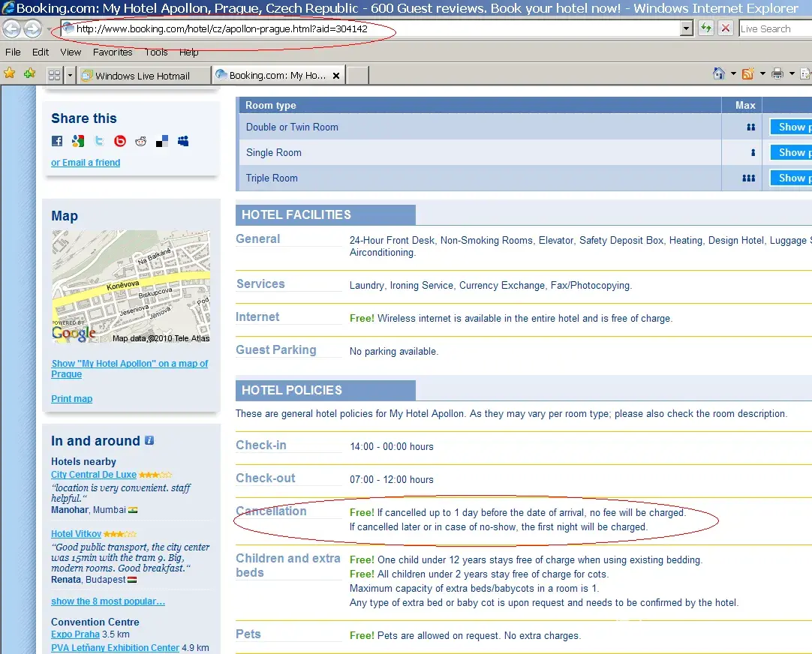
Task: Show prices for Double or Twin Room
Action: 791,127
